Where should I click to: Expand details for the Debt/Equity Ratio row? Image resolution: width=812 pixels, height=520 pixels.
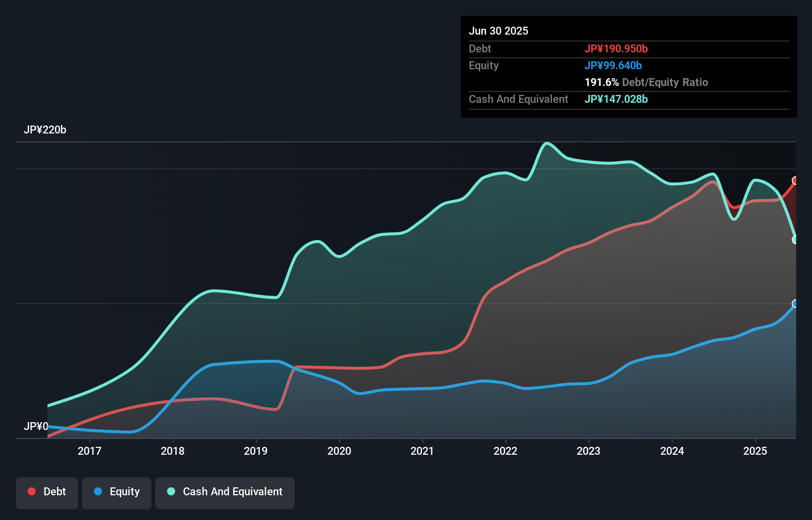coord(646,82)
